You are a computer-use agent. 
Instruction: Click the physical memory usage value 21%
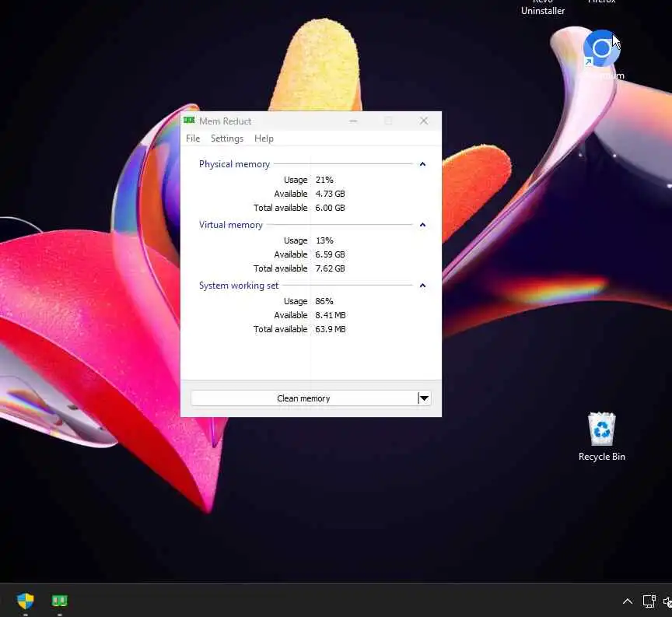click(x=324, y=180)
